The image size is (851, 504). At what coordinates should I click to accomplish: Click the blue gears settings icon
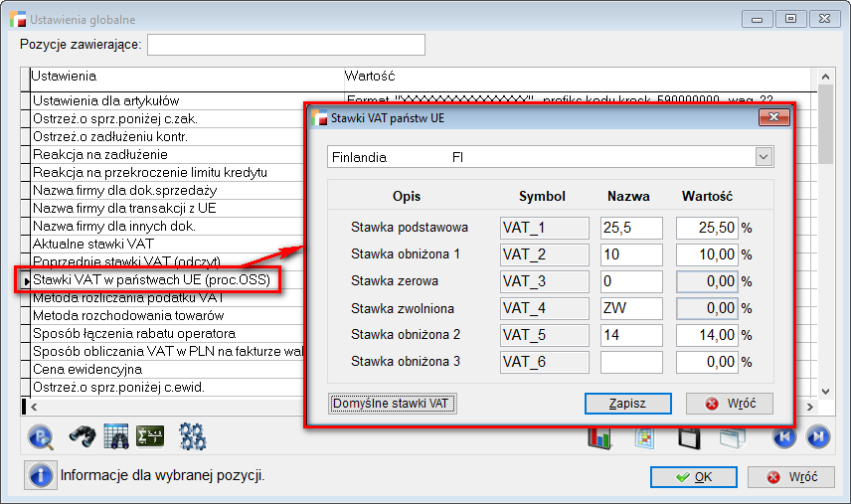click(x=192, y=435)
